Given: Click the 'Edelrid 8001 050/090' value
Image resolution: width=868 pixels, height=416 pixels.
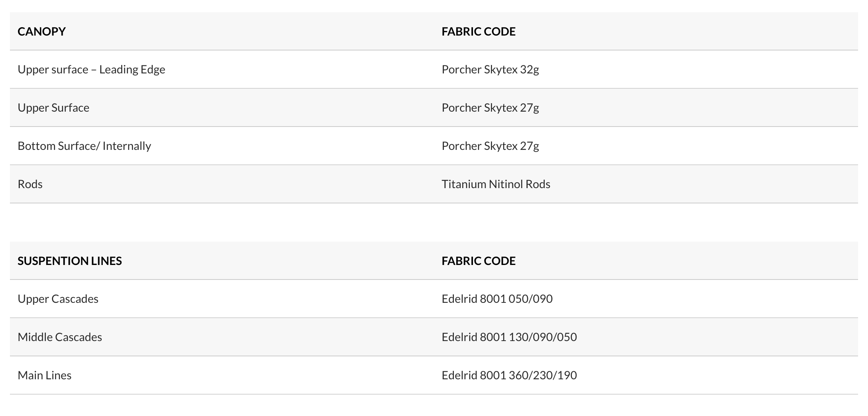Looking at the screenshot, I should (497, 299).
